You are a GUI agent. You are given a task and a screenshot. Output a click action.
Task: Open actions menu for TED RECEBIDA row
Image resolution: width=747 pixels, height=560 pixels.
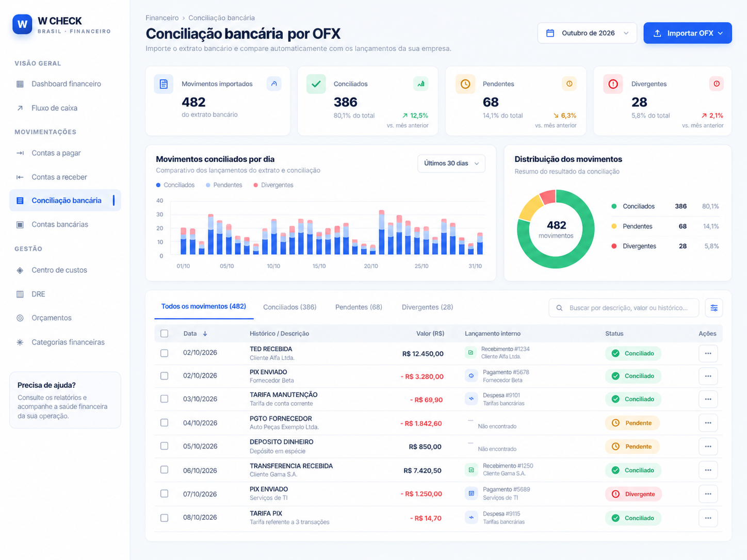coord(708,353)
